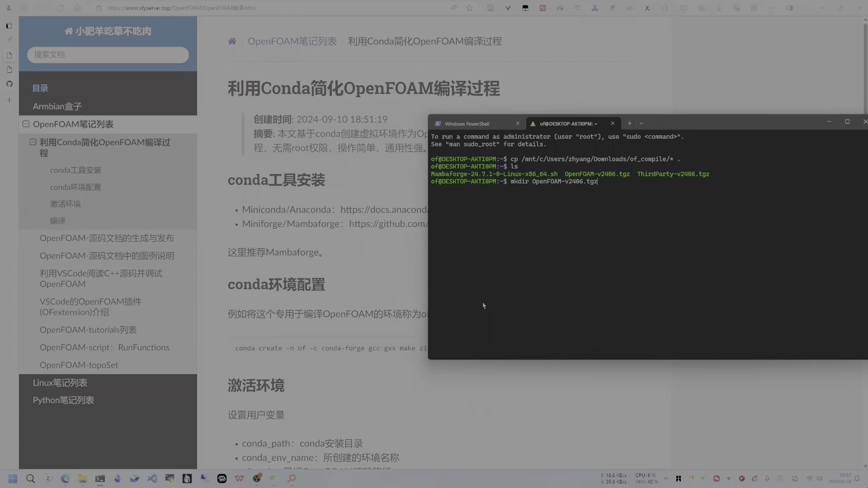Open the Armbian盒子 sidebar section
Screen dimensions: 868x488
click(x=57, y=106)
